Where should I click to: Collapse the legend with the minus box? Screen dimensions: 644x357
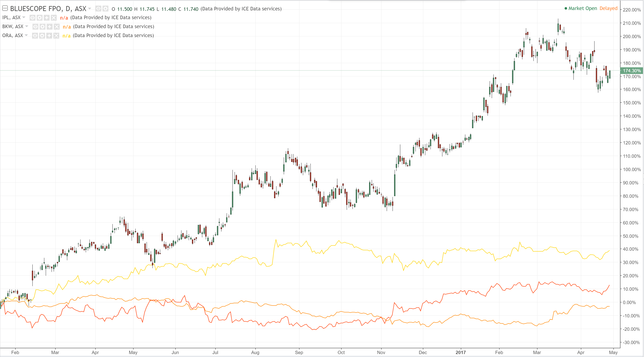5,9
